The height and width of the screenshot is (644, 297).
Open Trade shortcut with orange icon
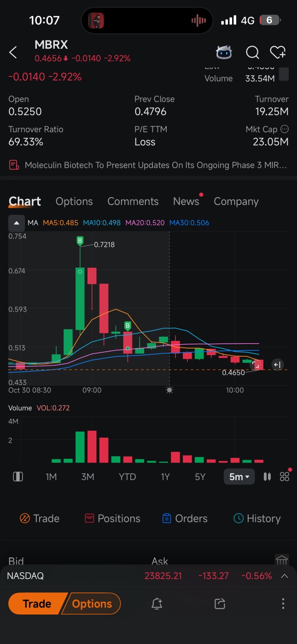point(40,518)
